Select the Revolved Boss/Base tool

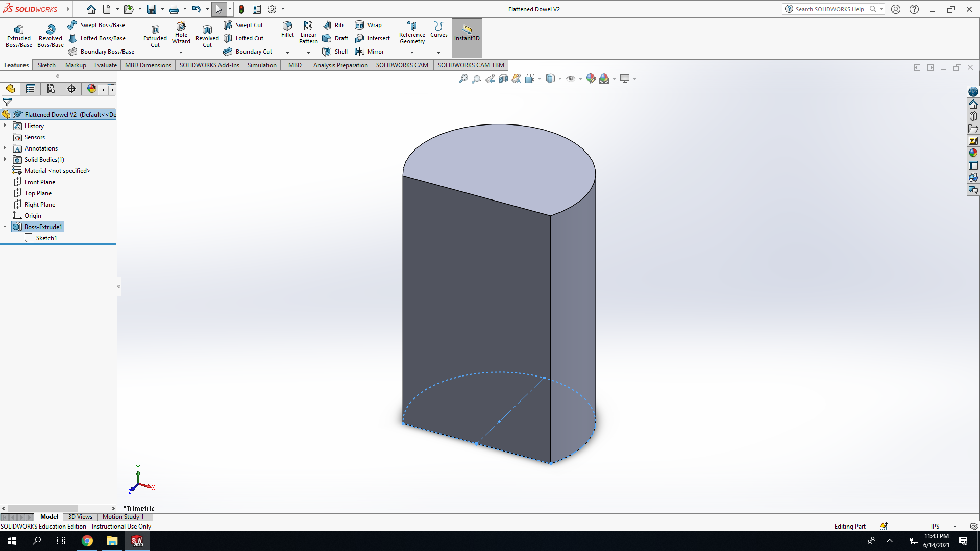51,36
